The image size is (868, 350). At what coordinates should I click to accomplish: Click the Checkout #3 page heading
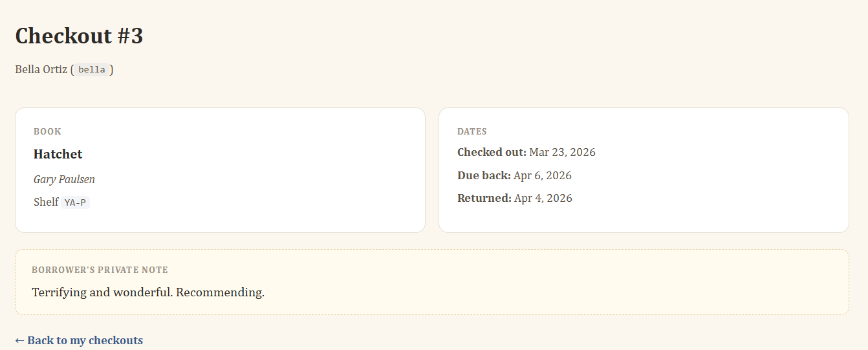[79, 36]
